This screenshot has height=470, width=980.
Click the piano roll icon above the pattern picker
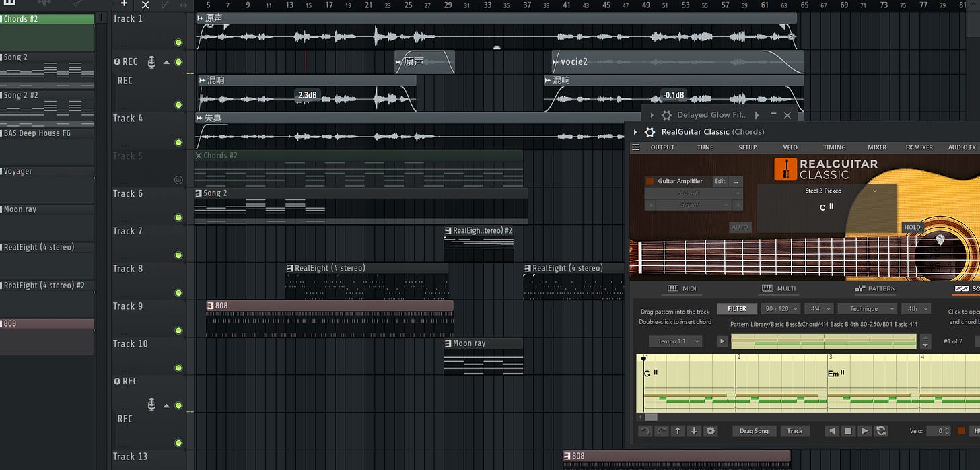[x=9, y=3]
